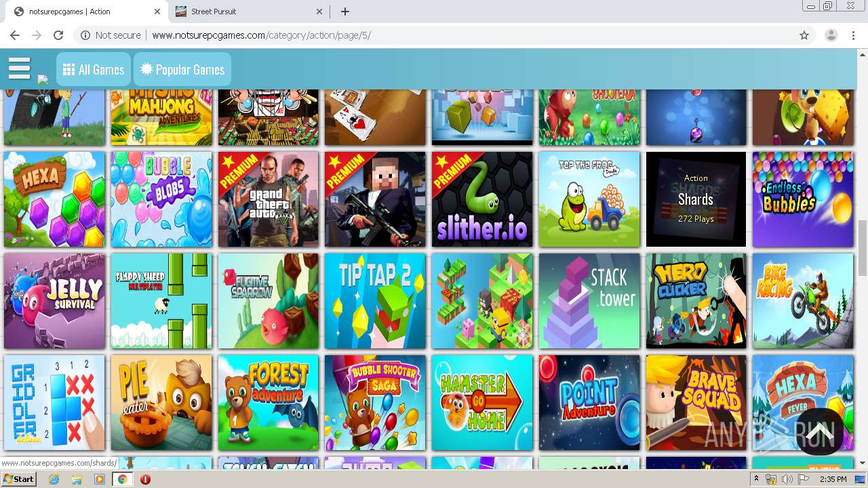This screenshot has height=488, width=868.
Task: Reload the current page
Action: tap(58, 35)
